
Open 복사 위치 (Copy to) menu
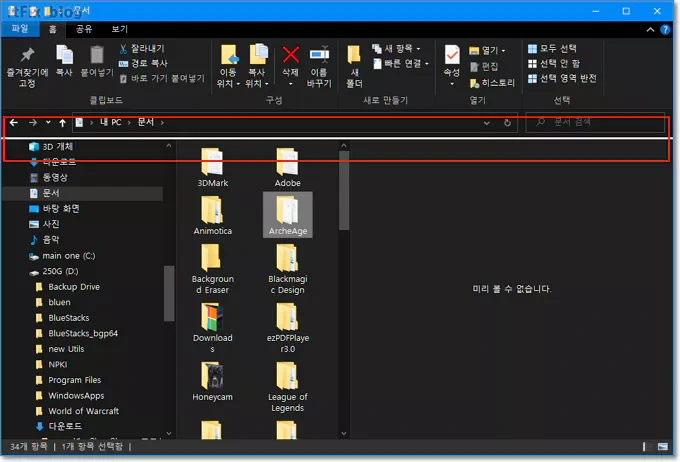257,66
